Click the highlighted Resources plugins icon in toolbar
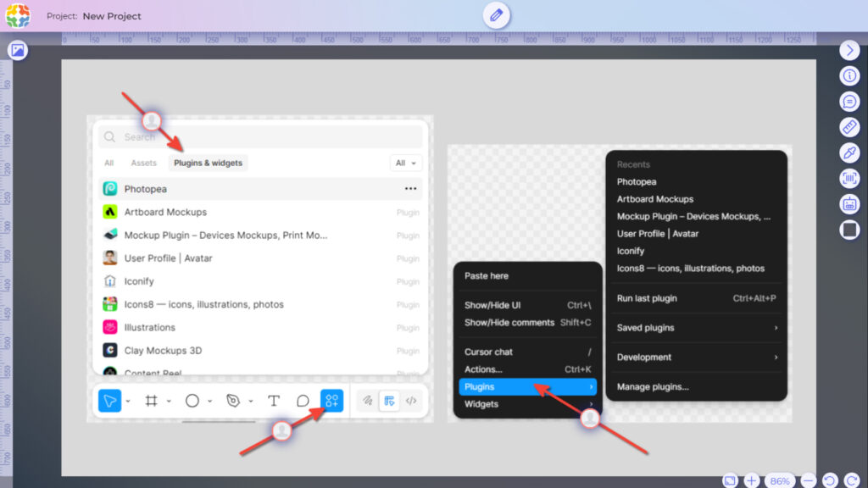 [x=332, y=401]
